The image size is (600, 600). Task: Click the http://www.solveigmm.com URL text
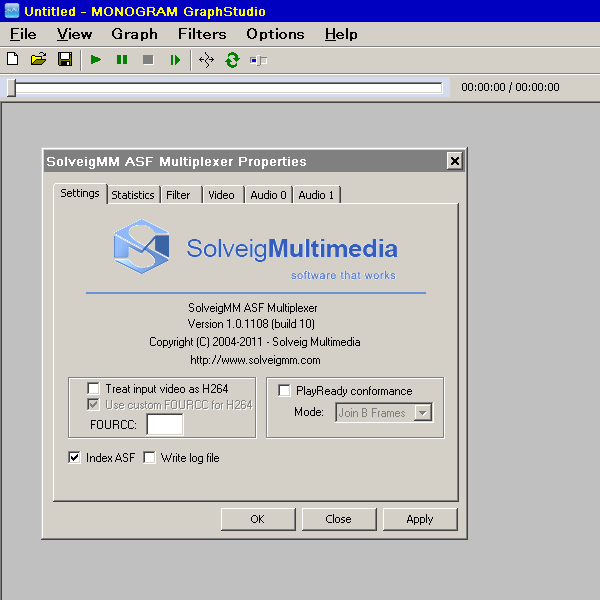[255, 360]
